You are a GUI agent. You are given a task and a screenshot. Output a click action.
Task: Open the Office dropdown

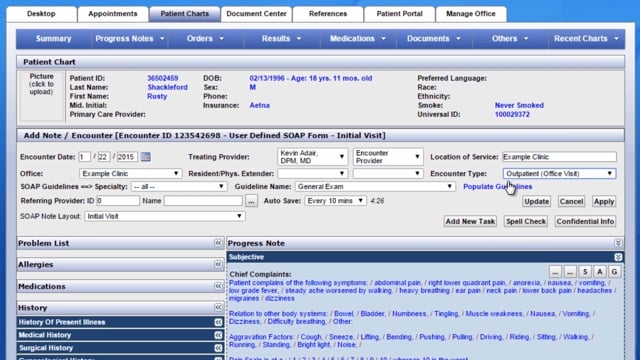click(130, 173)
